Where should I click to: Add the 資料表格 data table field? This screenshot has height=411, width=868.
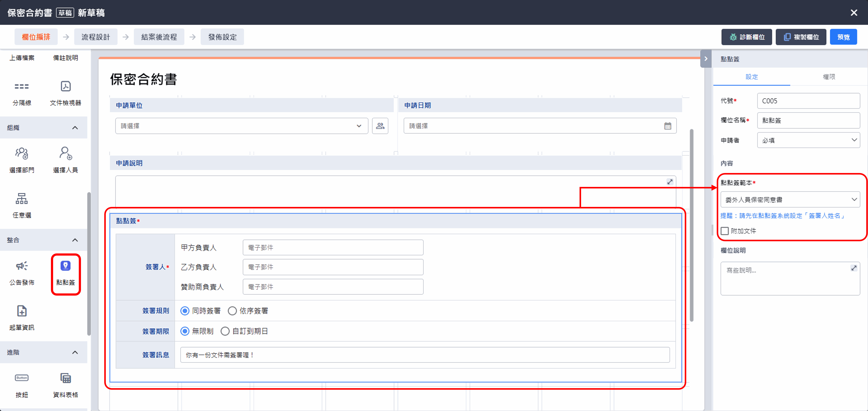tap(65, 378)
